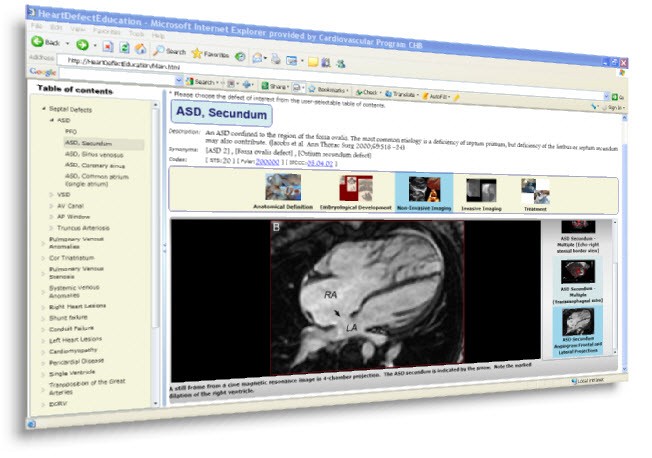Click the Mail envelope icon
This screenshot has width=652, height=458.
click(x=257, y=58)
